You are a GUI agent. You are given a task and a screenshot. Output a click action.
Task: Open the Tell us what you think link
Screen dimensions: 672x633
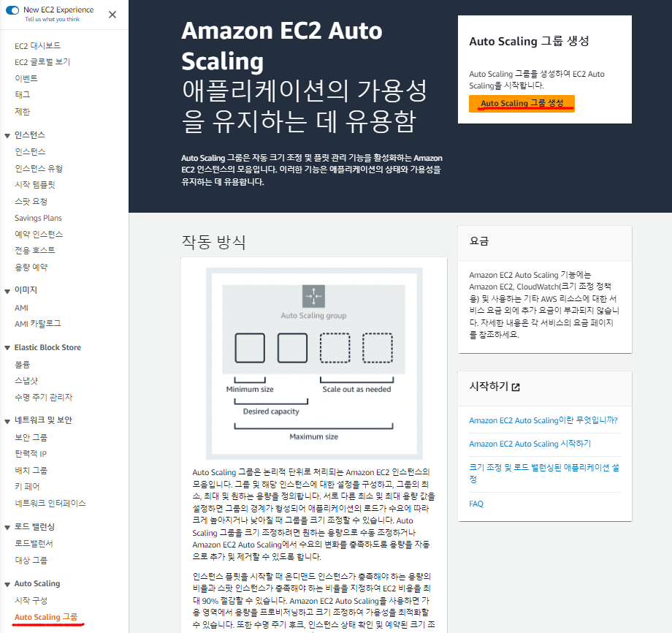tap(53, 19)
